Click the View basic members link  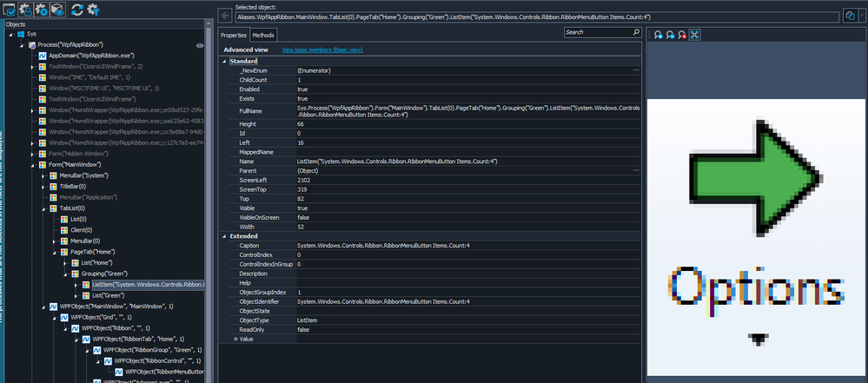coord(322,50)
